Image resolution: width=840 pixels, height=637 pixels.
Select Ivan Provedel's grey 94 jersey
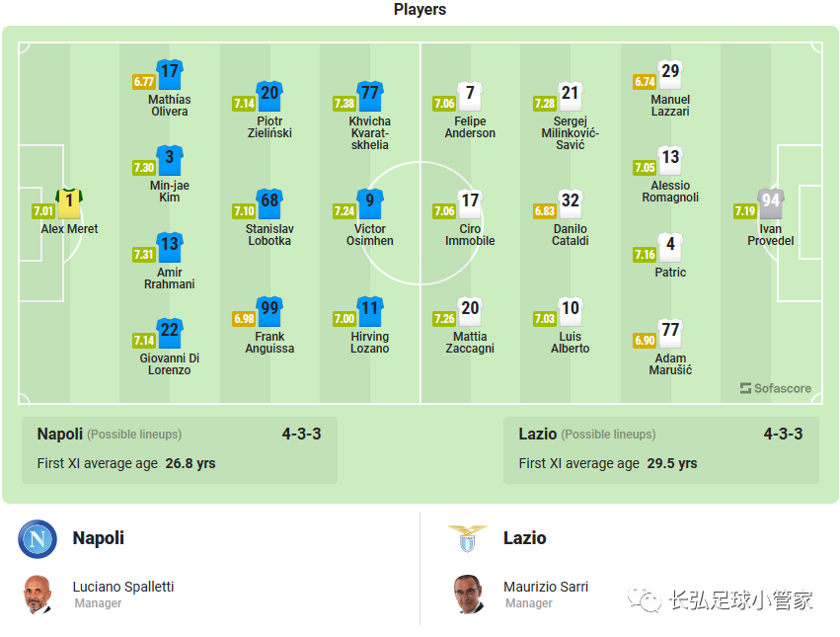770,203
